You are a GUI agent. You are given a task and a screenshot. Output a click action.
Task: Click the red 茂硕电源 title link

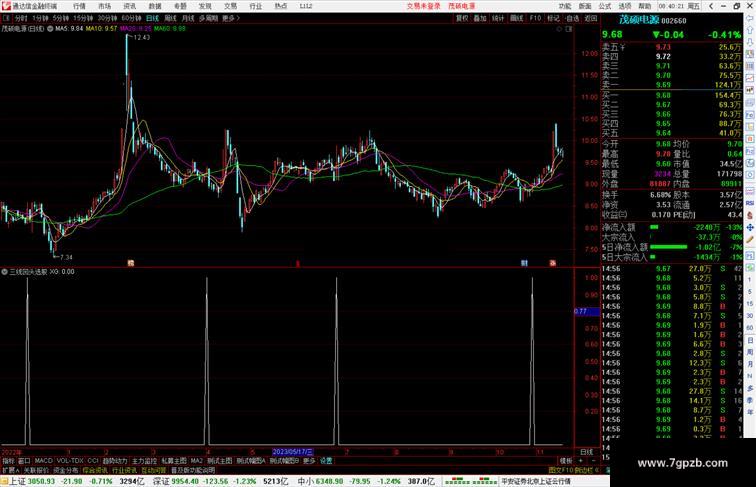click(462, 6)
